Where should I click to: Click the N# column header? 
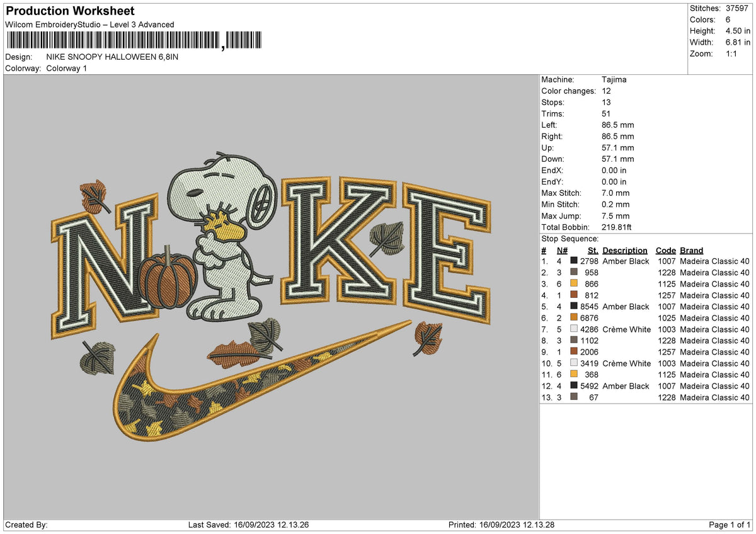coord(562,250)
